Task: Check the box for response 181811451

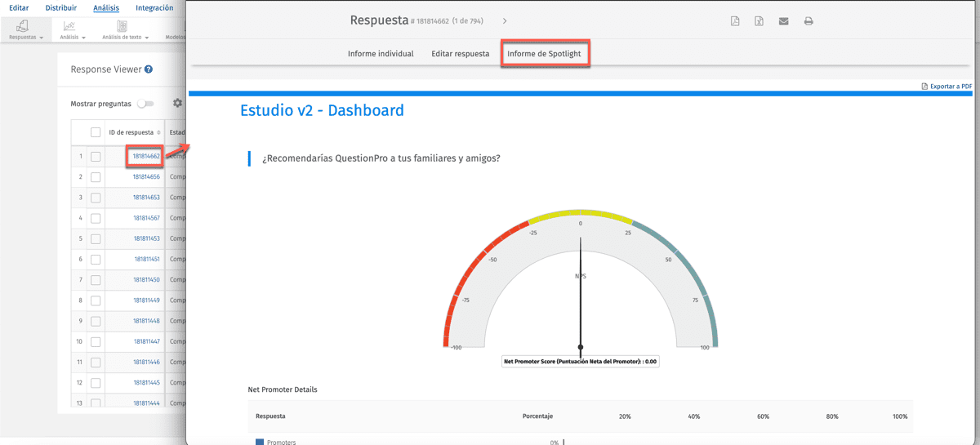Action: pos(96,259)
